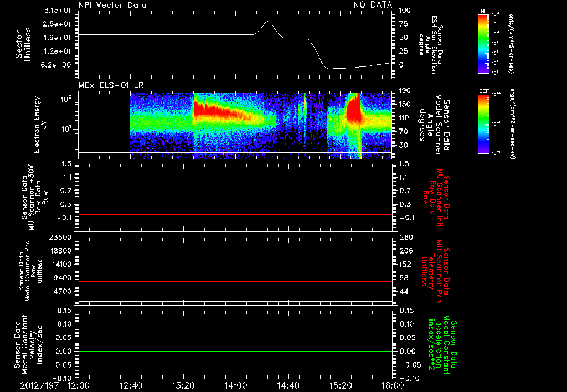Image resolution: width=567 pixels, height=392 pixels.
Task: Click the peak of the white Sun elevation curve
Action: [267, 22]
